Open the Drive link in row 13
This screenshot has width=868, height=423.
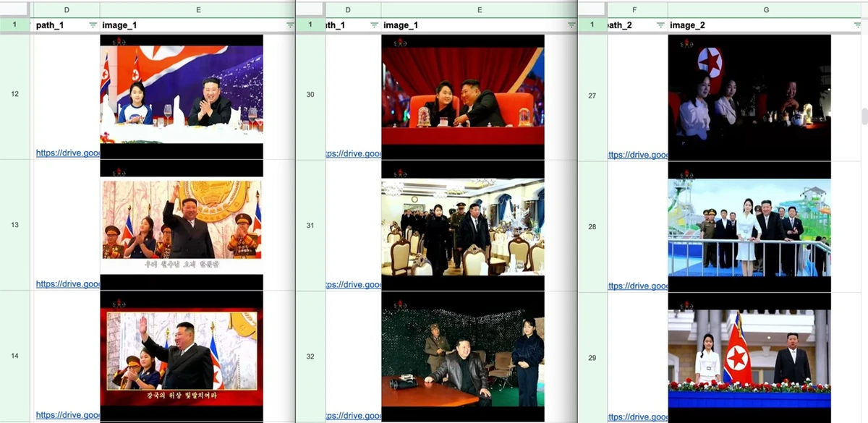[68, 284]
